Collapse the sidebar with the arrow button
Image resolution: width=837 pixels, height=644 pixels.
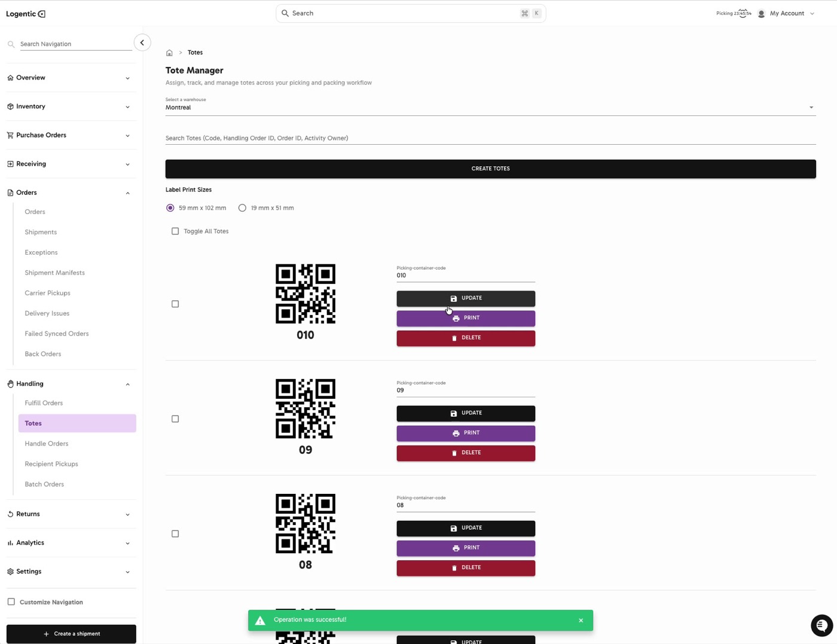click(x=142, y=42)
